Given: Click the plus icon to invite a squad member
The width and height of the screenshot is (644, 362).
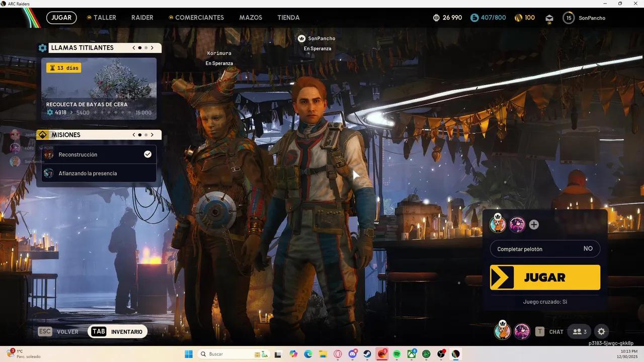Looking at the screenshot, I should [x=533, y=225].
